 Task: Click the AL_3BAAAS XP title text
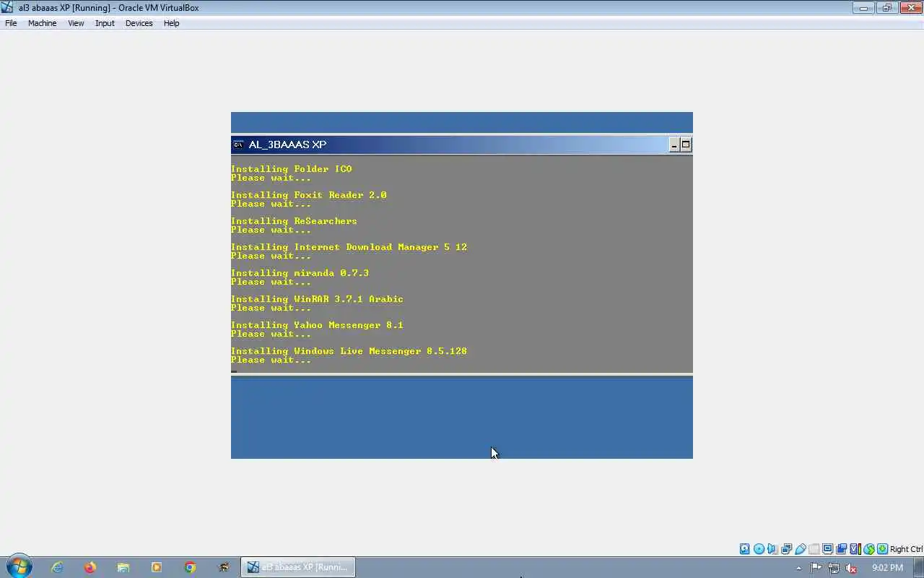(x=287, y=144)
